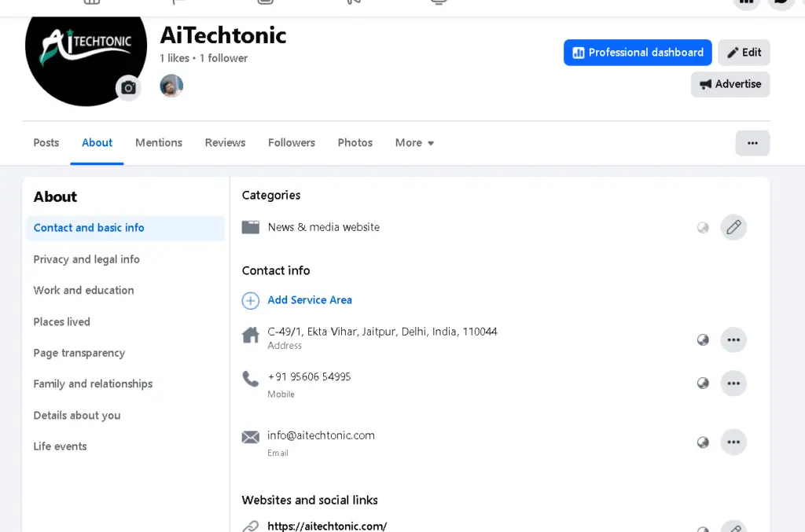
Task: Click the plus icon for service area
Action: tap(251, 301)
